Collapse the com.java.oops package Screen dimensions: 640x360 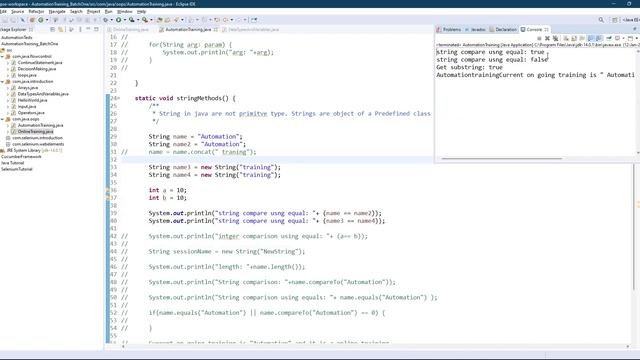(x=2, y=119)
